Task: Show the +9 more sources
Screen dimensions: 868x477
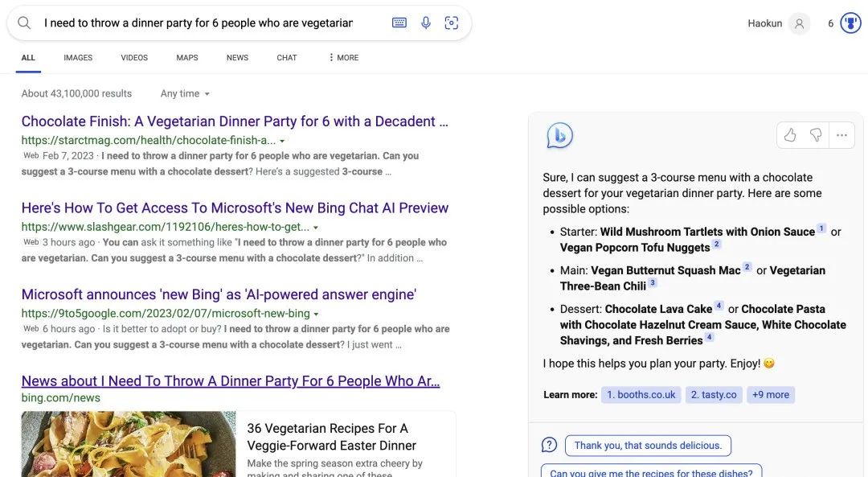Action: (x=771, y=394)
